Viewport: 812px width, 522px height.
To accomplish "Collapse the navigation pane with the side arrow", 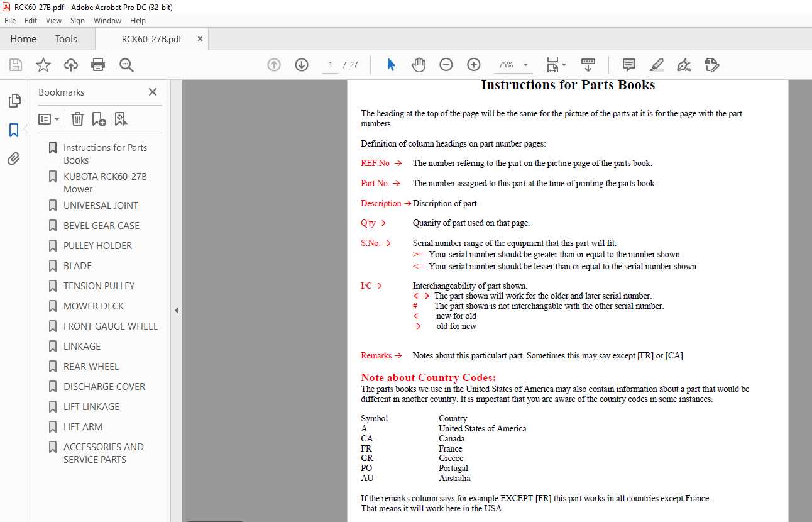I will 177,311.
